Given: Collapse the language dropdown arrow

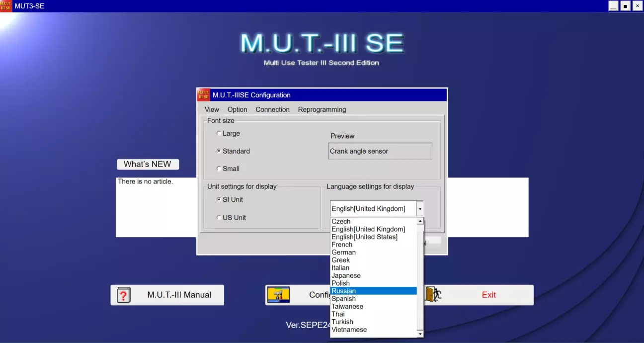Looking at the screenshot, I should [x=420, y=209].
